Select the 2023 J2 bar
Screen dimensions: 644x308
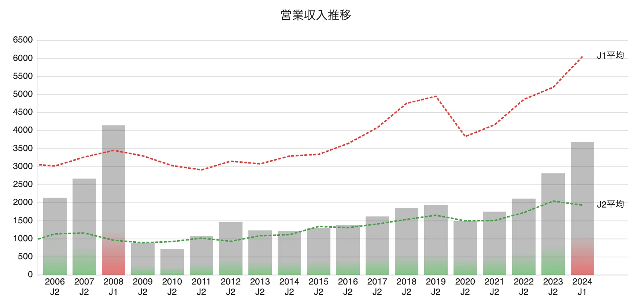(x=553, y=224)
